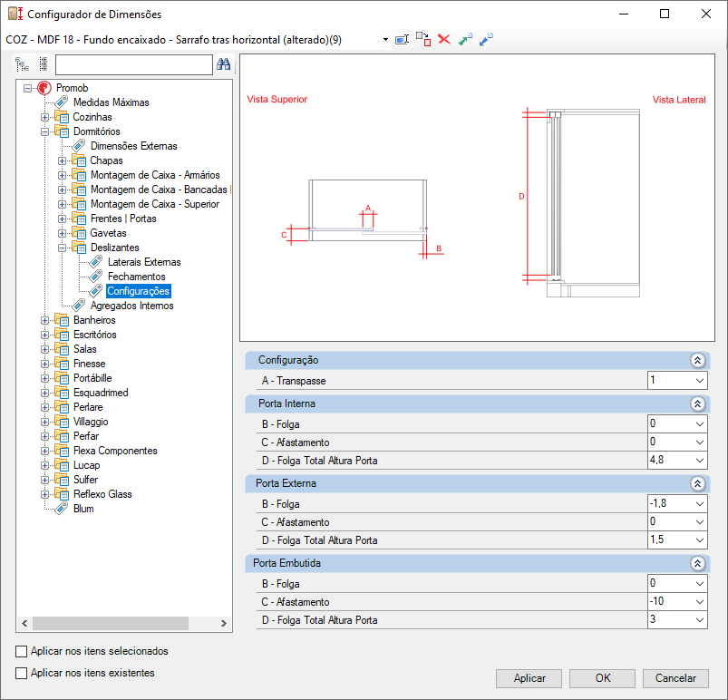Expand the Frentes | Portas tree node
The height and width of the screenshot is (700, 728).
coord(62,219)
